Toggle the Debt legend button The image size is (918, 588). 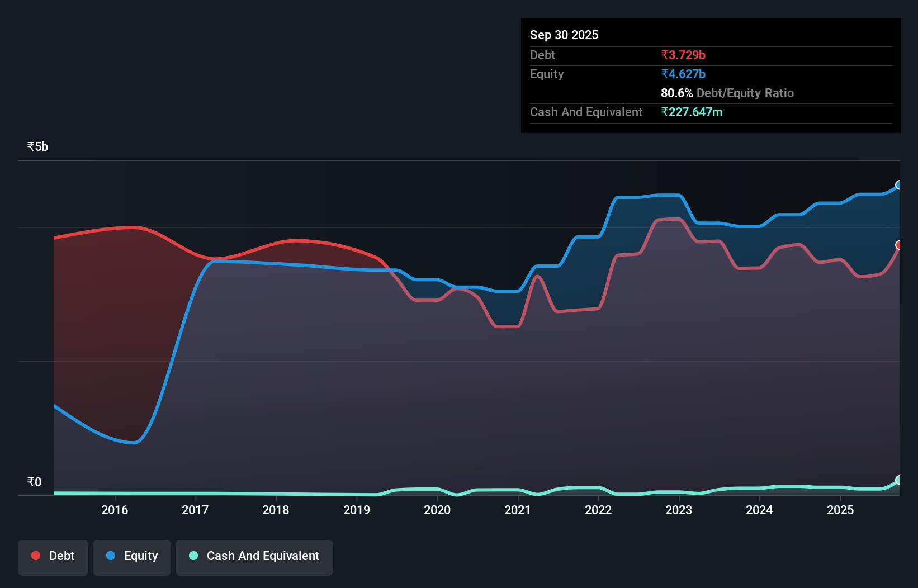coord(53,557)
